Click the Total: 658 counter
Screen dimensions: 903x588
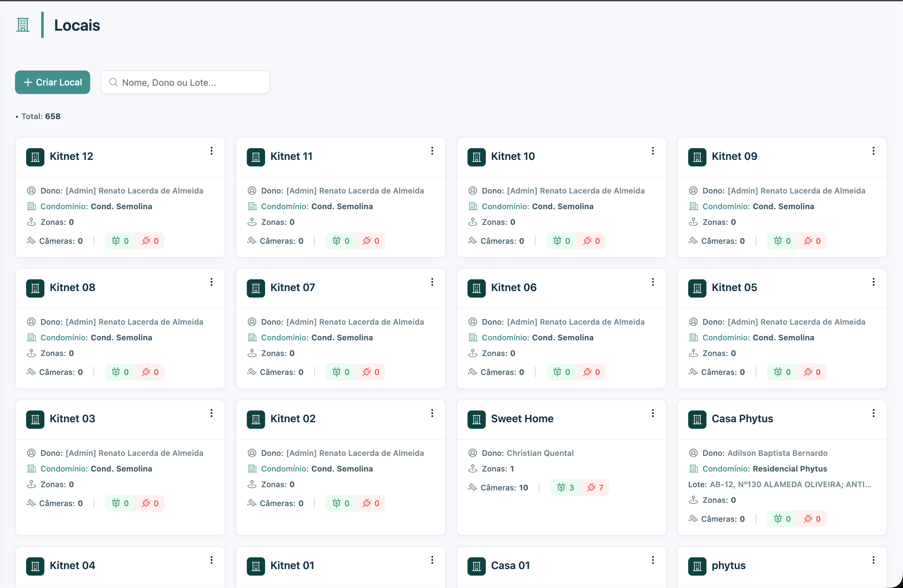(40, 116)
